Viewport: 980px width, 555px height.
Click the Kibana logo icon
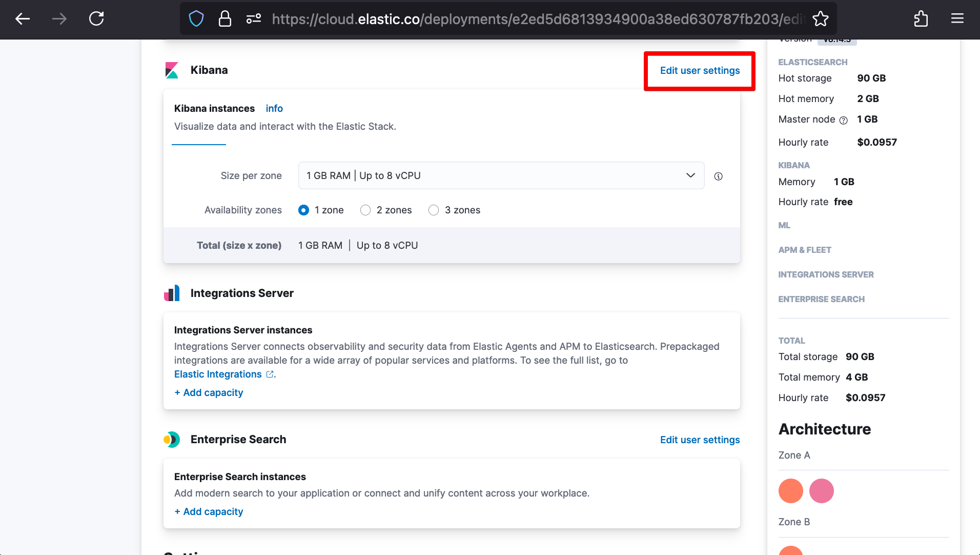[172, 70]
